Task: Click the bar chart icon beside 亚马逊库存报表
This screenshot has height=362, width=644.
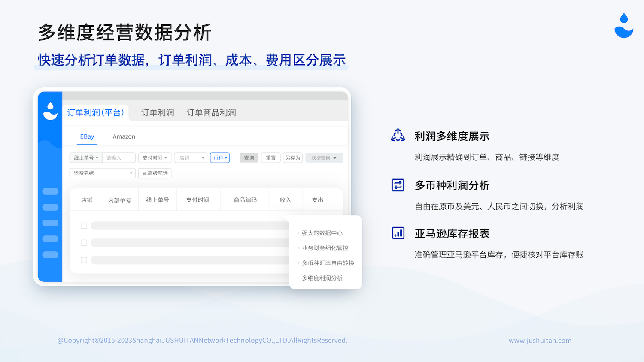Action: (x=398, y=233)
